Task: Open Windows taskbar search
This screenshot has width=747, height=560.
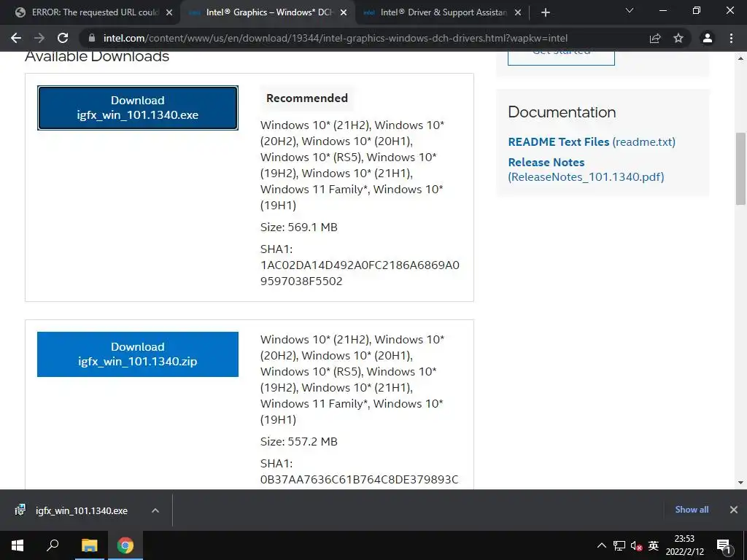Action: (53, 545)
